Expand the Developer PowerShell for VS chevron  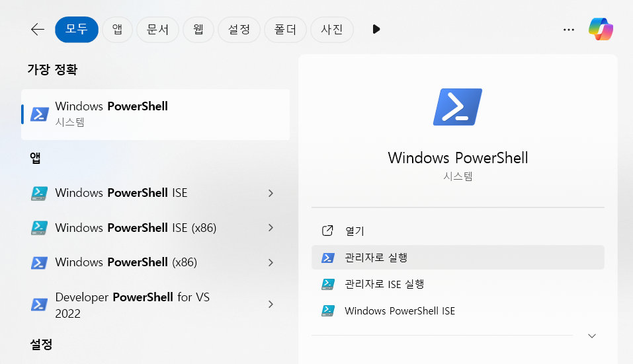pos(271,304)
